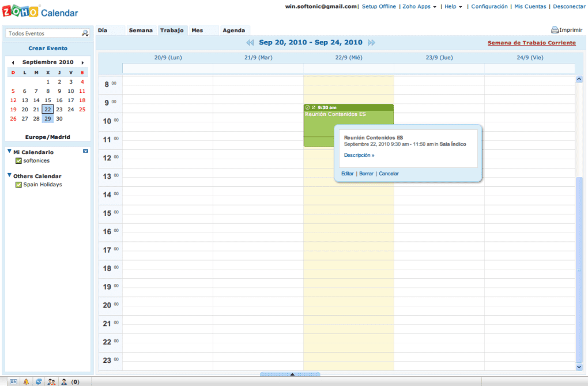Select day 22 in the mini calendar
The image size is (588, 386).
point(48,109)
